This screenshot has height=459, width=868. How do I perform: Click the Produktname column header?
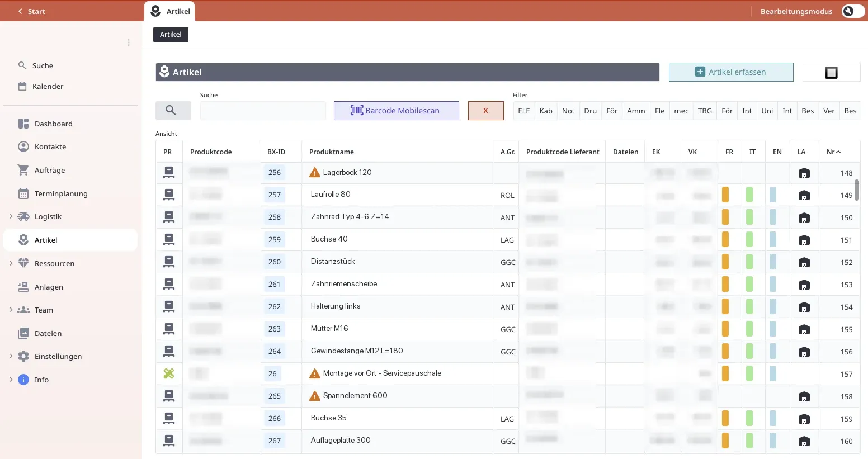[x=332, y=152]
